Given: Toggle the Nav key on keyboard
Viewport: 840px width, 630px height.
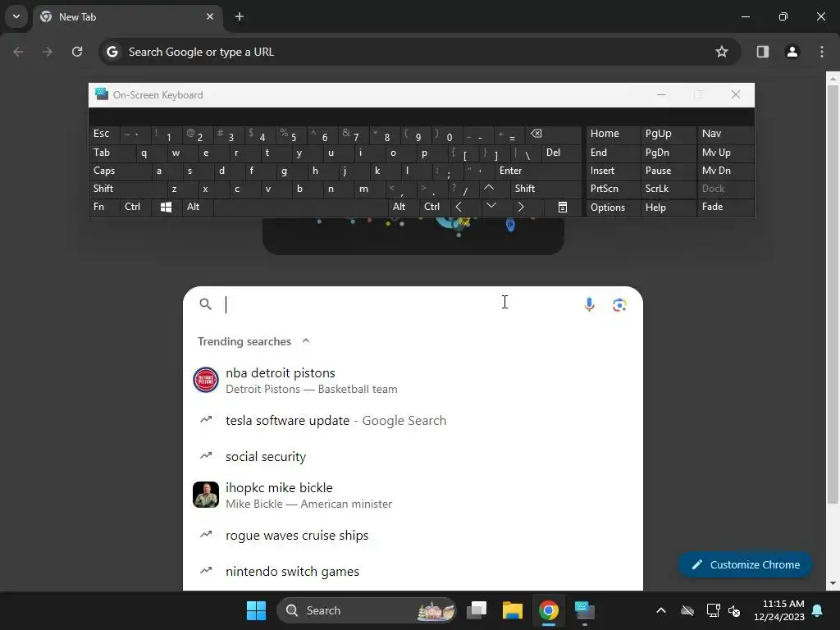Looking at the screenshot, I should click(x=725, y=134).
